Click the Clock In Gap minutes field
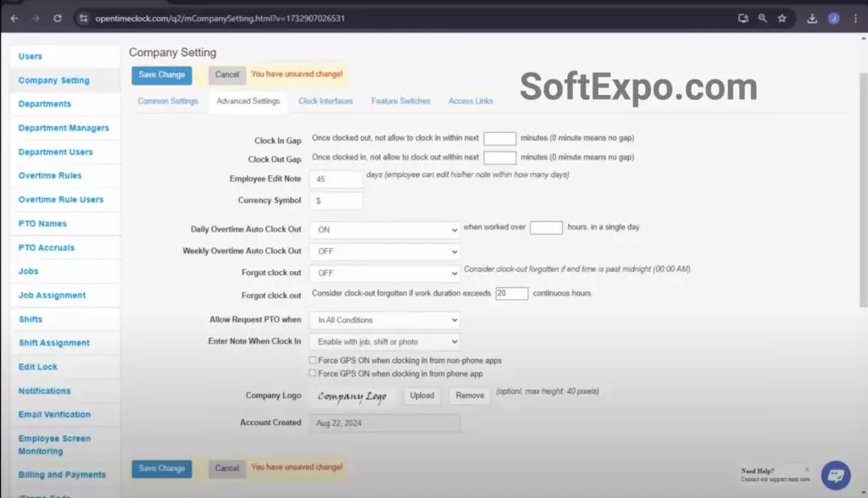This screenshot has width=868, height=498. (499, 138)
